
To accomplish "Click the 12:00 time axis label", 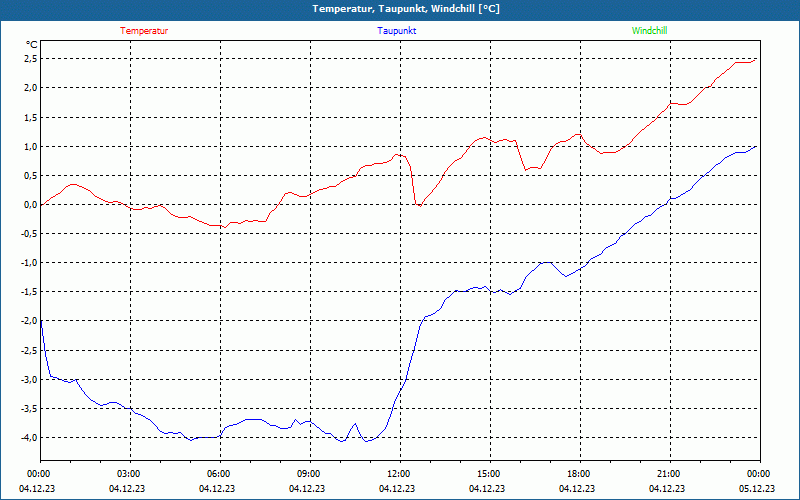I will point(399,474).
